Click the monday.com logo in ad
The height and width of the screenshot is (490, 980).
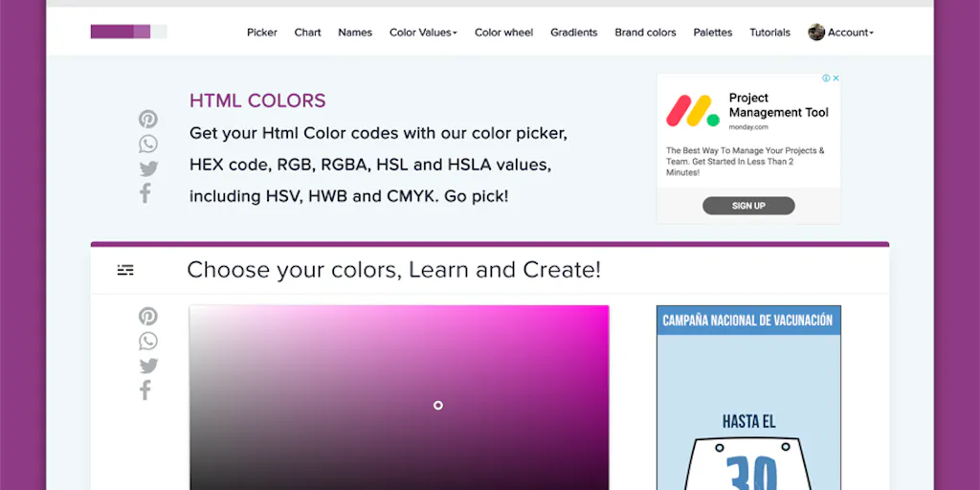(x=693, y=111)
